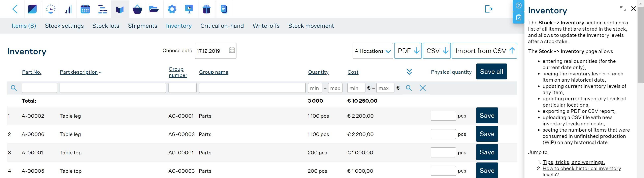Screen dimensions: 644x178
Task: Click physical quantity field for A-00002
Action: pyautogui.click(x=443, y=116)
